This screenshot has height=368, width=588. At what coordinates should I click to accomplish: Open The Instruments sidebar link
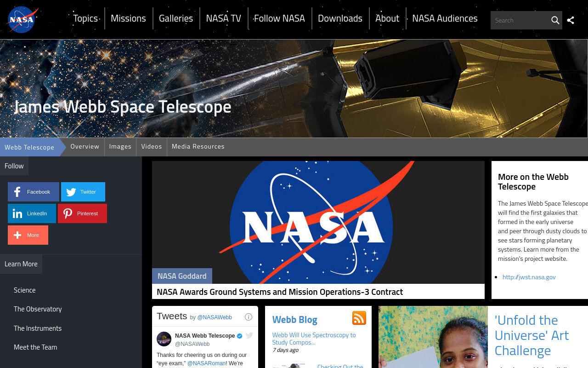pos(38,328)
